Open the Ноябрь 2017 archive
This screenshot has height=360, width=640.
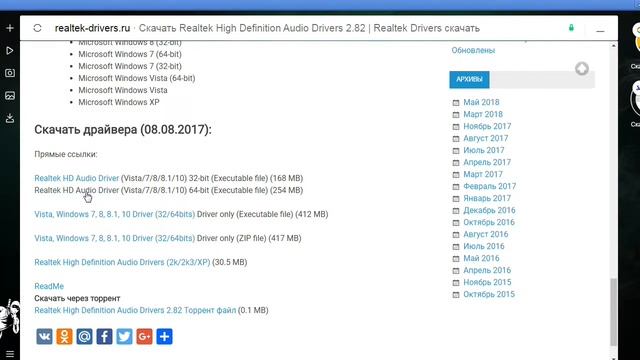(487, 126)
